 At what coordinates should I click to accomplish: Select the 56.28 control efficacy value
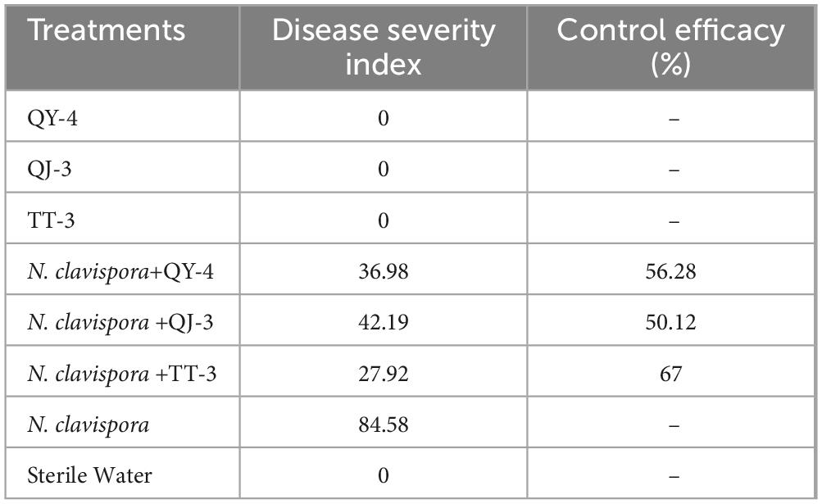tap(670, 271)
